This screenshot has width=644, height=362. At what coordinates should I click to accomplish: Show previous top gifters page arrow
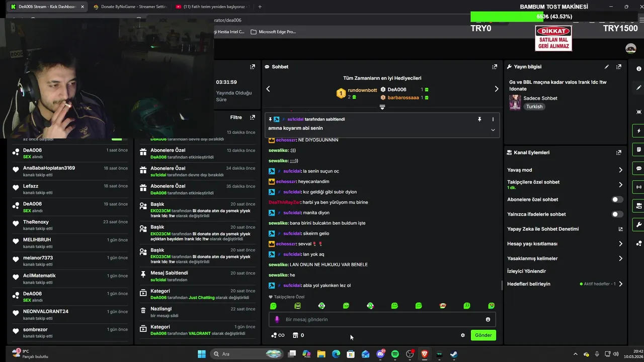coord(268,89)
